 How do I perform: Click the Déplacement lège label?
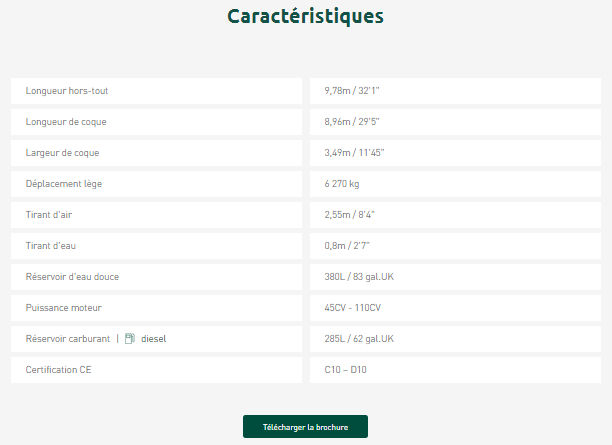coord(64,184)
